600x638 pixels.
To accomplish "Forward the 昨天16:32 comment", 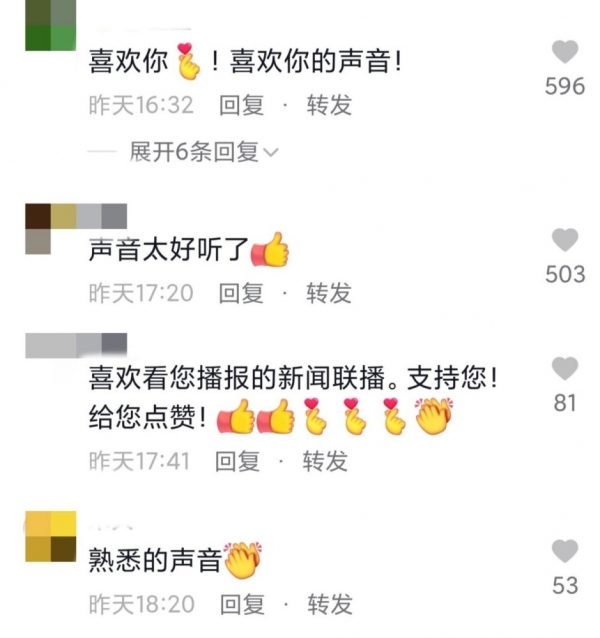I will [329, 105].
